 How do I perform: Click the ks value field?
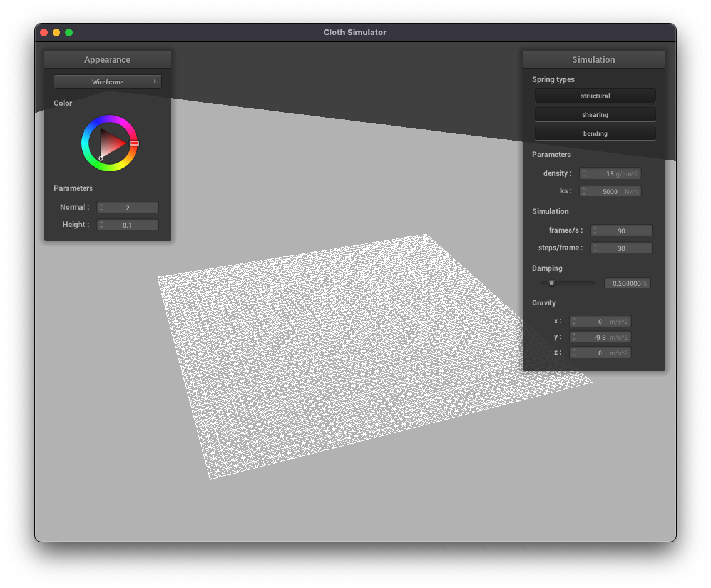click(x=610, y=192)
